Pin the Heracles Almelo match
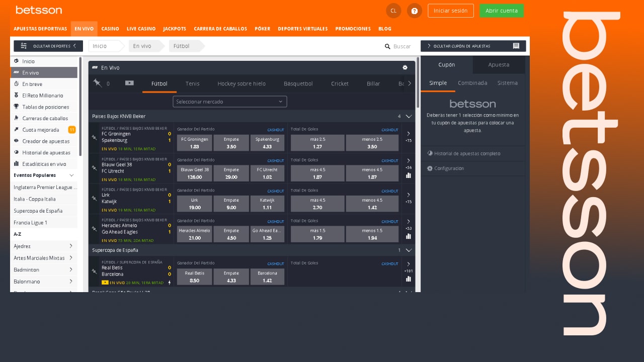 [x=94, y=229]
